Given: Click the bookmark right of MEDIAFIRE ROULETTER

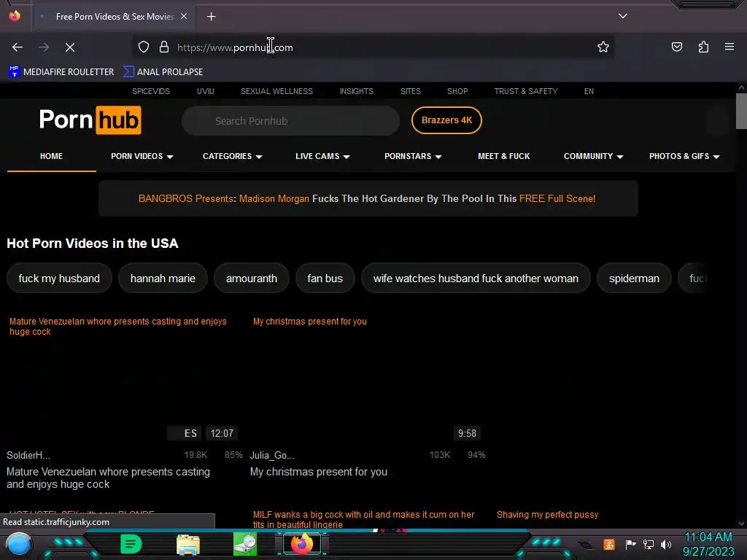Looking at the screenshot, I should [x=163, y=72].
